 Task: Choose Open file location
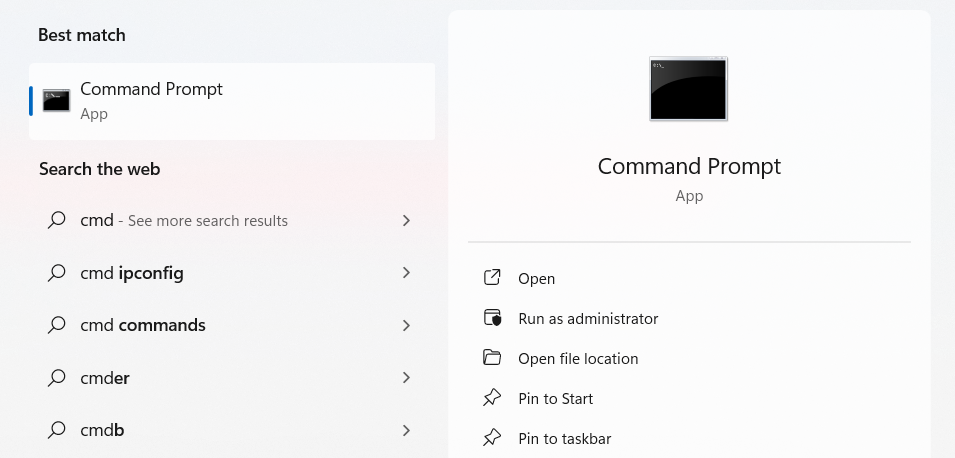click(578, 358)
